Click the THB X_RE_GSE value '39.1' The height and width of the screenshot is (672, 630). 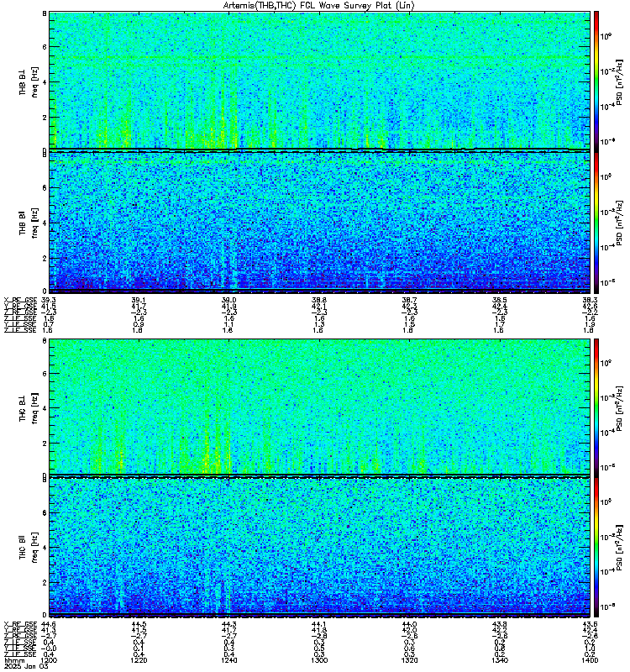(x=139, y=300)
